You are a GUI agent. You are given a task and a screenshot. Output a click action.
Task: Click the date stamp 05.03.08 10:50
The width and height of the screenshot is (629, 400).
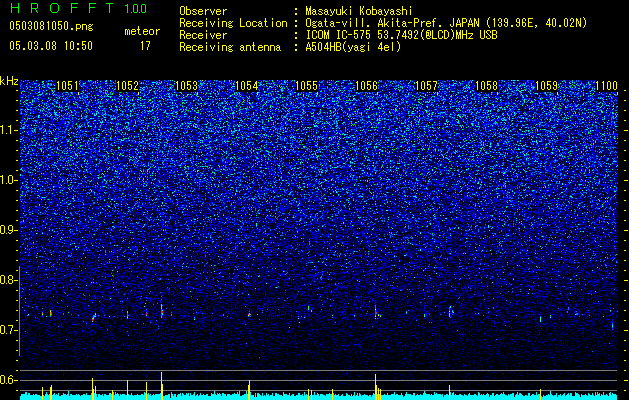pyautogui.click(x=51, y=46)
